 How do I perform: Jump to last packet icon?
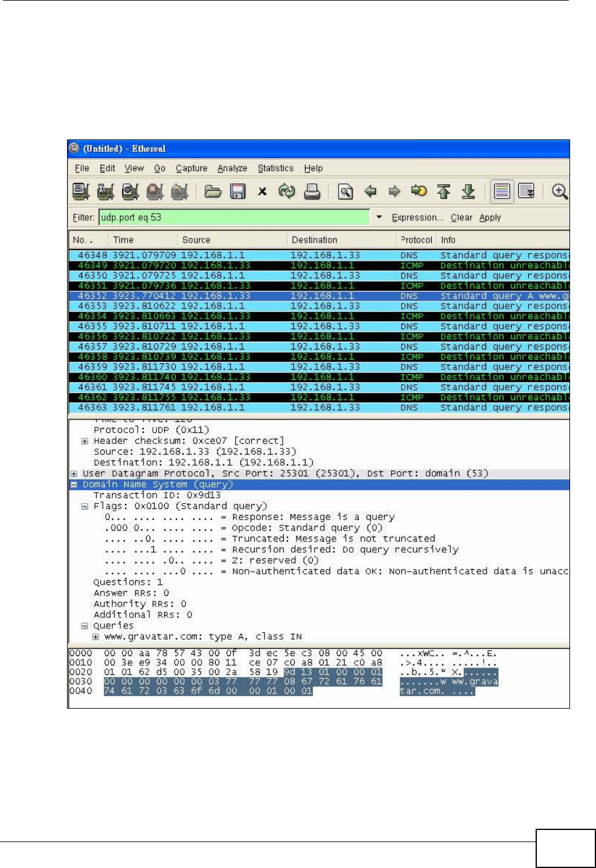point(469,192)
